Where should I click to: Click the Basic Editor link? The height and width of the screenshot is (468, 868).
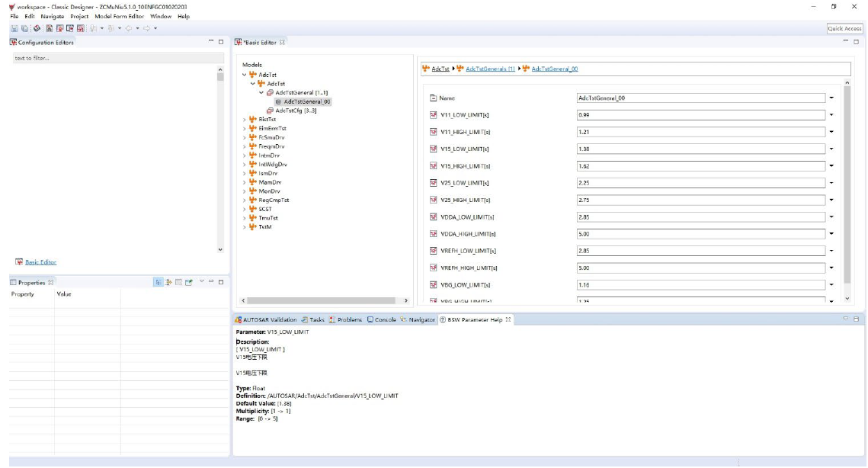(41, 262)
